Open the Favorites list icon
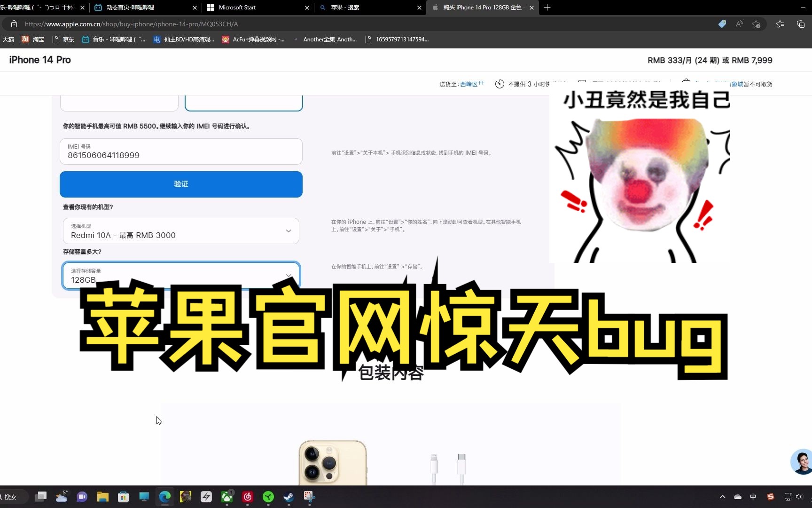812x508 pixels. click(x=780, y=24)
